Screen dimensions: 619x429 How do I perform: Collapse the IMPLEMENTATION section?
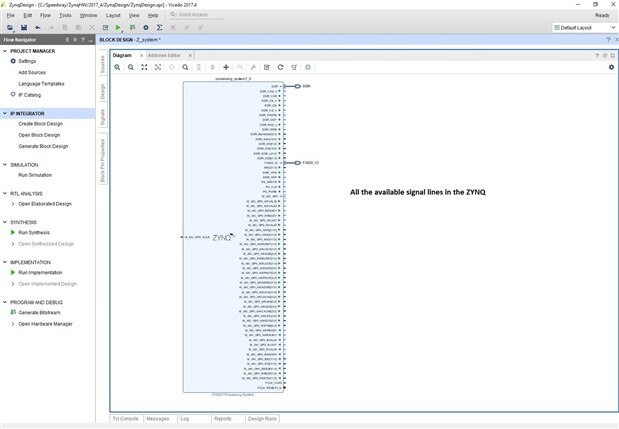[x=5, y=262]
